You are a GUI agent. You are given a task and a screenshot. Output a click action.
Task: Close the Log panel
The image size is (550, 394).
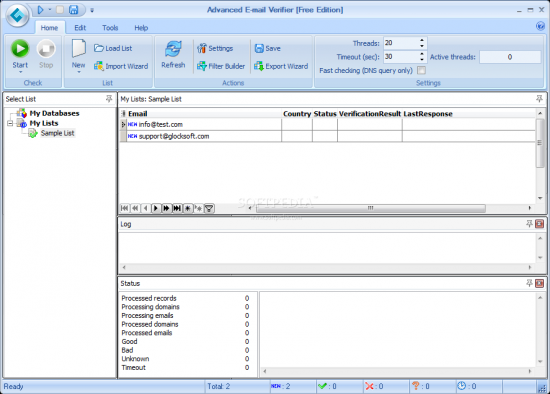[x=539, y=223]
